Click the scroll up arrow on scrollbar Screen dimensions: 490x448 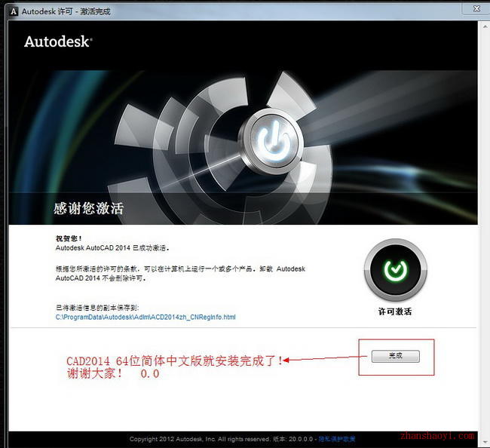[485, 26]
